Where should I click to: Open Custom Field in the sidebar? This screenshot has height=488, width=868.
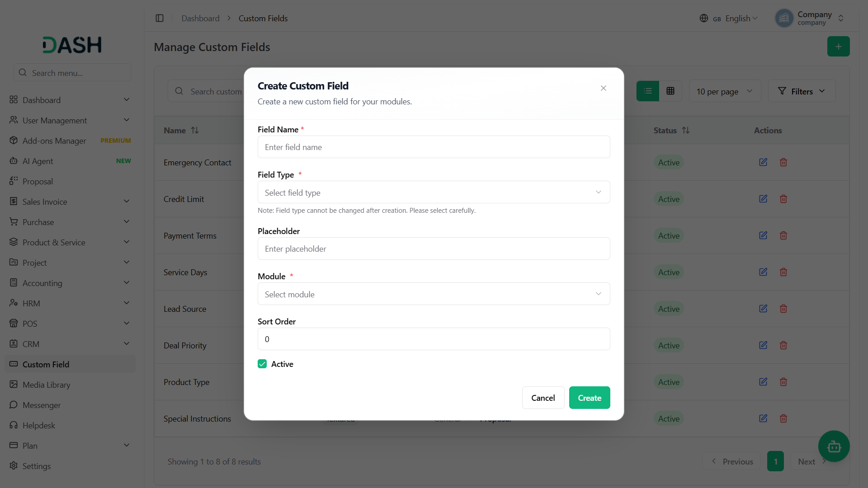tap(70, 364)
